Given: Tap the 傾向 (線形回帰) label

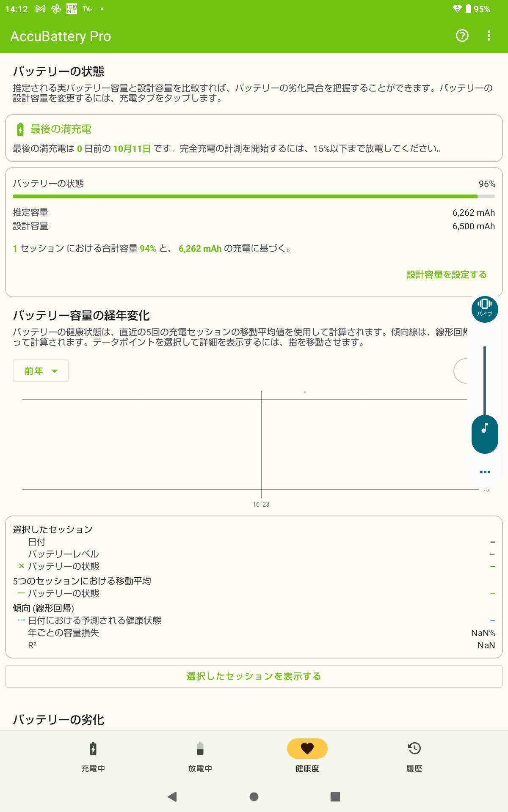Looking at the screenshot, I should 44,608.
